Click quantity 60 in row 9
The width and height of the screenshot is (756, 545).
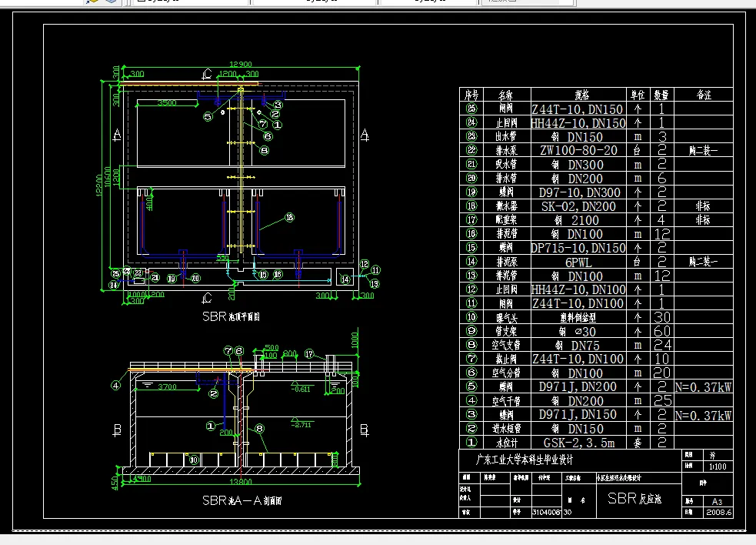[662, 331]
